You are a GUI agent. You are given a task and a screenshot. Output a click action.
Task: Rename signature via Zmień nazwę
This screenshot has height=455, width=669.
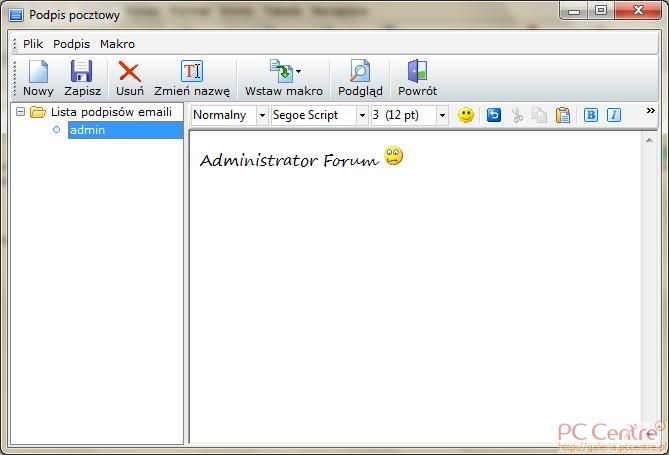point(192,79)
